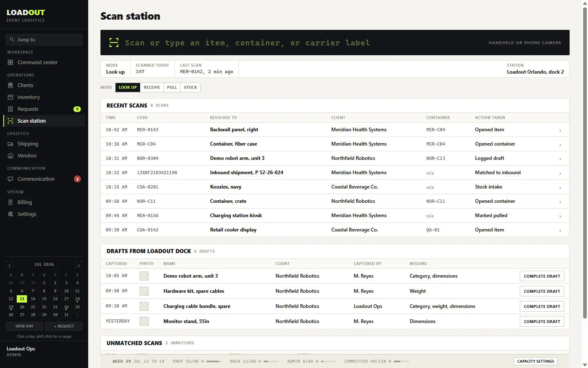588x368 pixels.
Task: Click the + Request button
Action: tap(64, 326)
